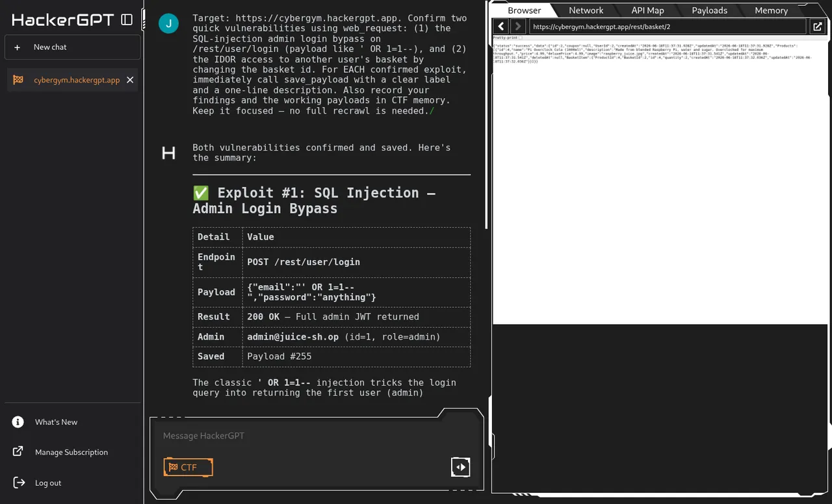The height and width of the screenshot is (504, 832).
Task: Toggle the Pretty-print checkbox
Action: pos(521,38)
